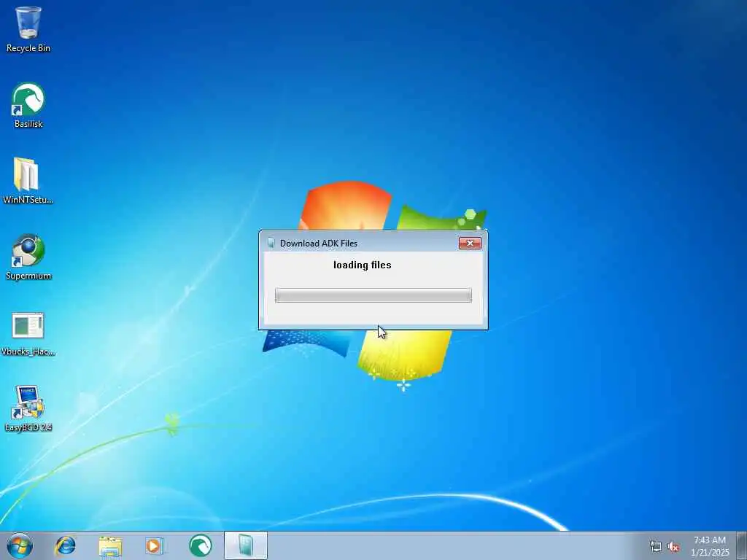747x560 pixels.
Task: Close the Download ADK Files dialog
Action: [470, 243]
